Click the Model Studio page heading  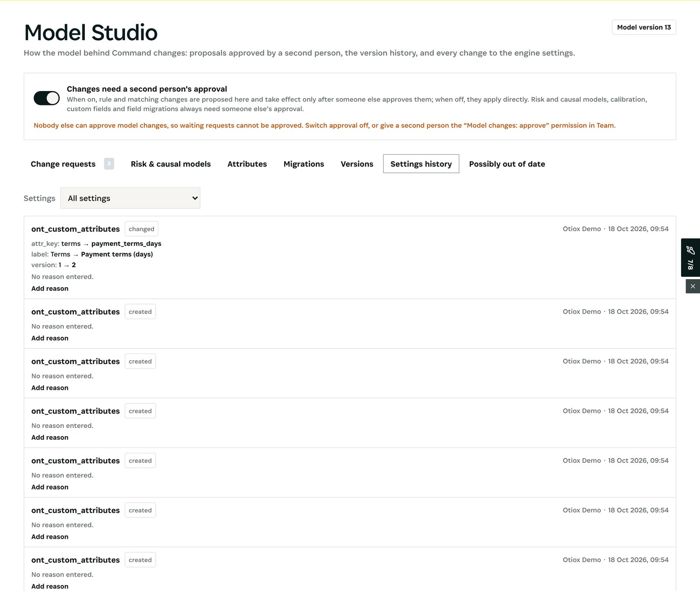pos(91,32)
